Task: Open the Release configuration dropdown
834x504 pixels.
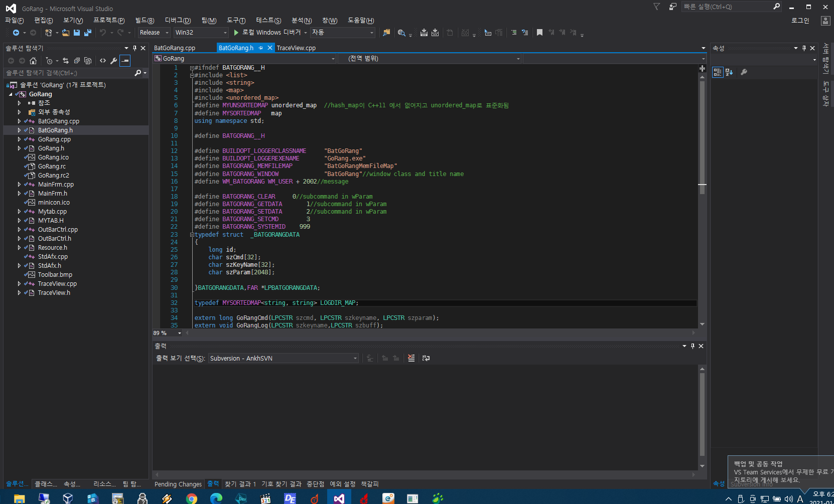Action: 154,33
